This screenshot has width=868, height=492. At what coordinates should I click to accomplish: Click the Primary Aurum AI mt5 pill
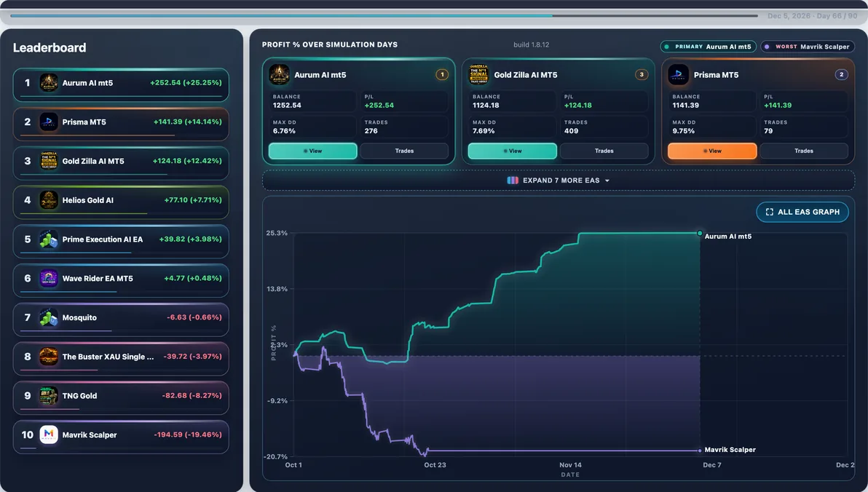[708, 47]
